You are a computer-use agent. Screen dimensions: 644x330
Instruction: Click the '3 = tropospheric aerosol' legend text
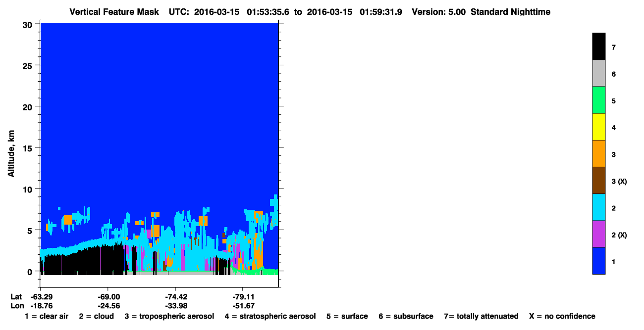[x=169, y=316]
